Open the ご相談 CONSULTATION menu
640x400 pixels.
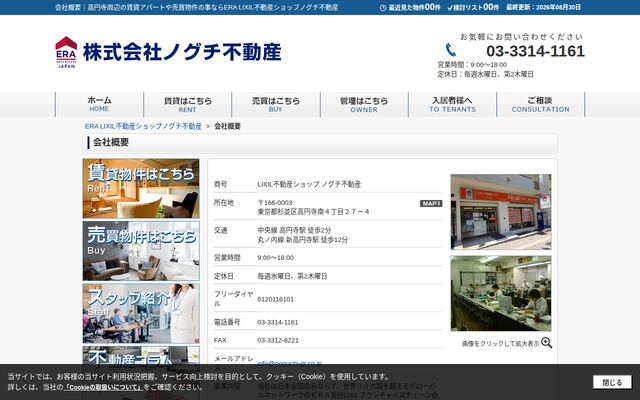click(x=540, y=104)
